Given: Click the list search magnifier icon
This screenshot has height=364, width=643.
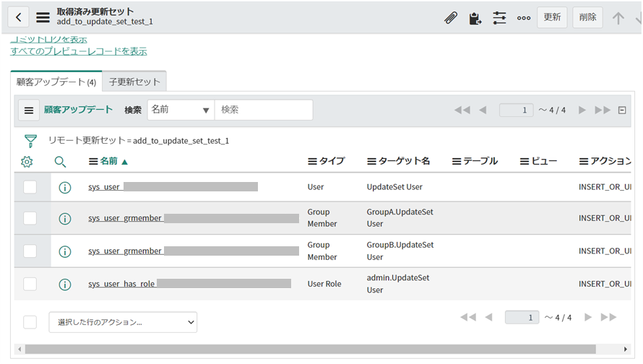Looking at the screenshot, I should coord(61,161).
